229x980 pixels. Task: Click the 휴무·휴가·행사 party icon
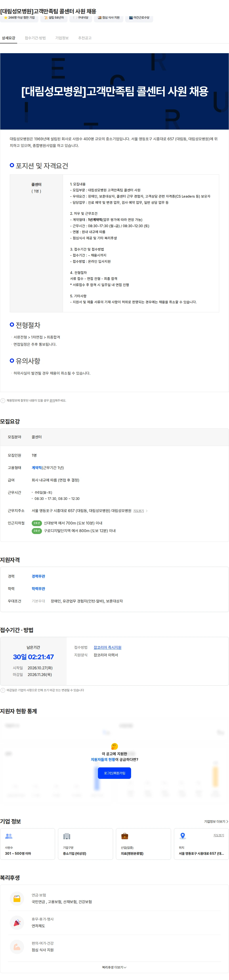click(x=17, y=922)
